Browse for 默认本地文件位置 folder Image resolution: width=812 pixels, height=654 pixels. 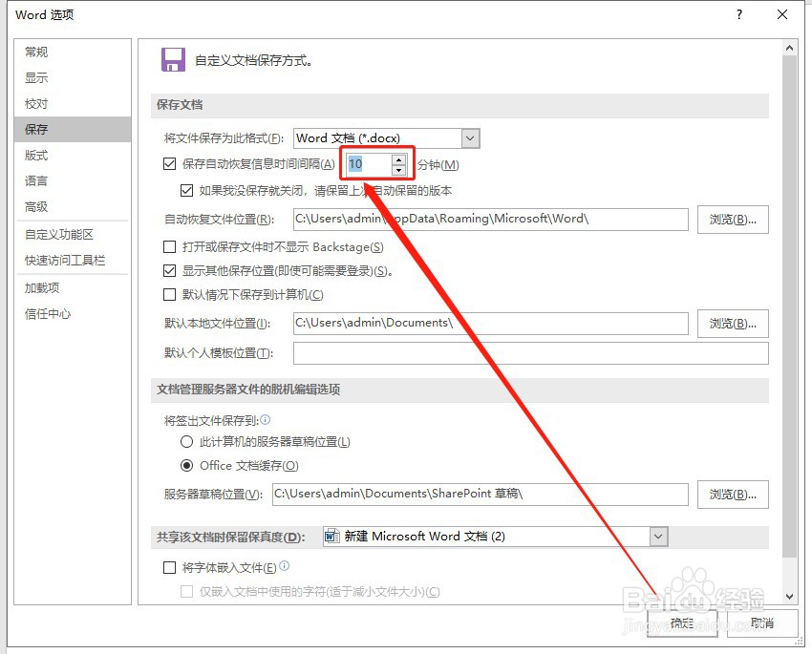[x=733, y=324]
